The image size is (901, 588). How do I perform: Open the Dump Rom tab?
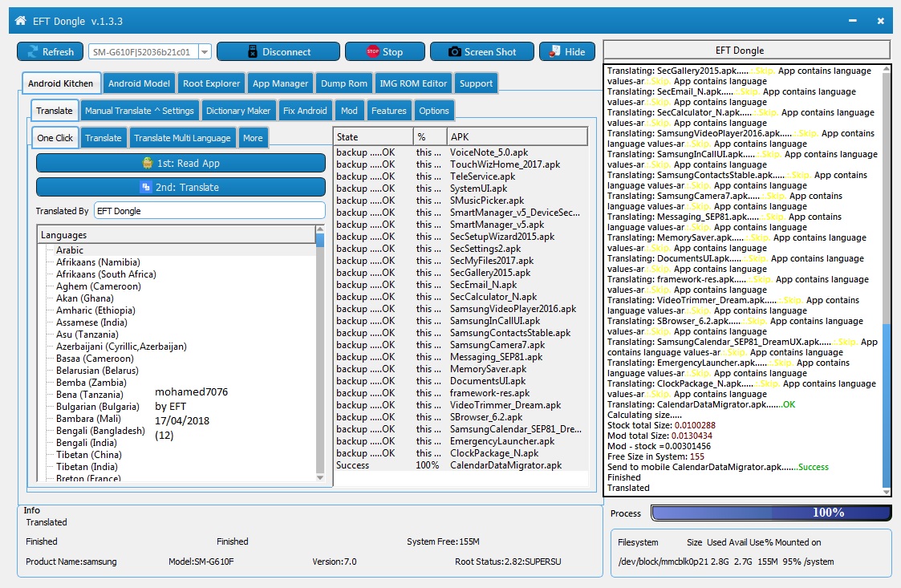(344, 83)
